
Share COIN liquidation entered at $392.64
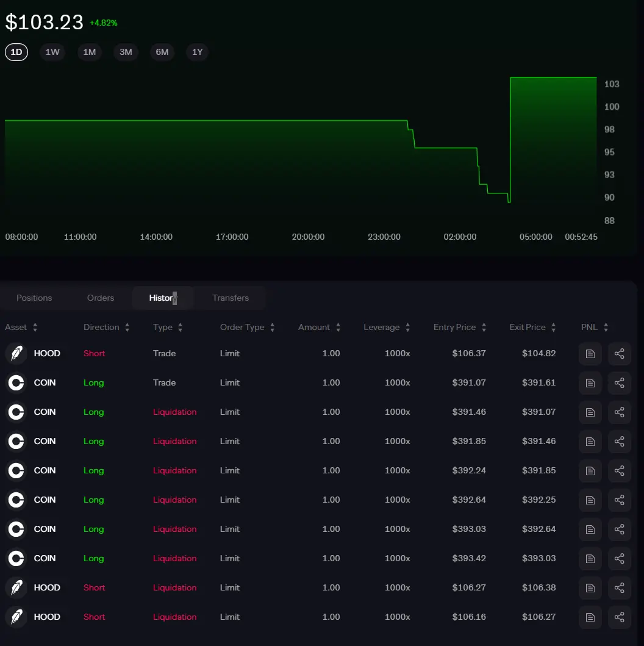click(x=619, y=500)
